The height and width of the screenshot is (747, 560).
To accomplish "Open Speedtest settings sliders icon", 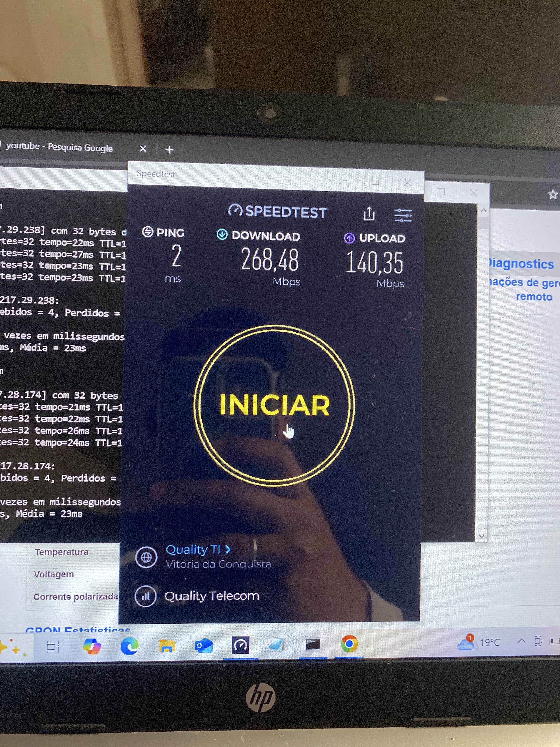I will 403,215.
